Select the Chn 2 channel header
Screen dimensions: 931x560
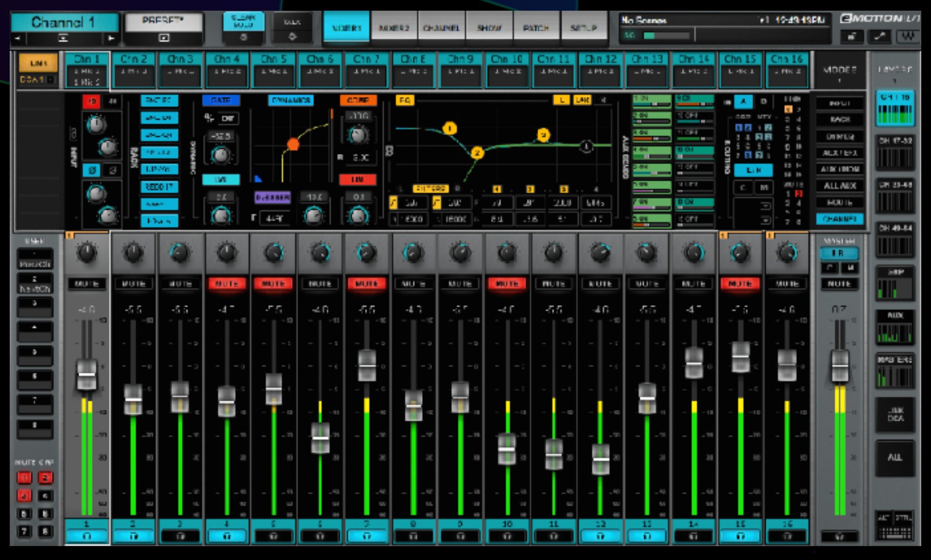click(x=134, y=70)
